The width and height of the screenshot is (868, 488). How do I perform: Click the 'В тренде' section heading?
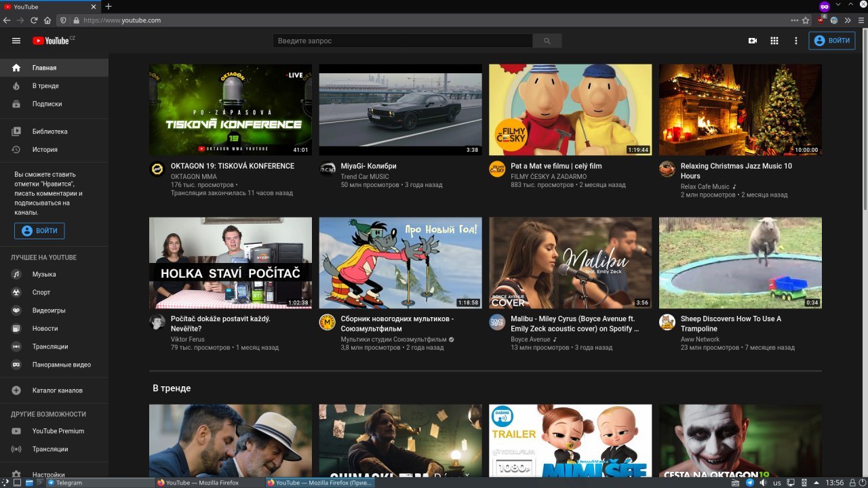172,388
